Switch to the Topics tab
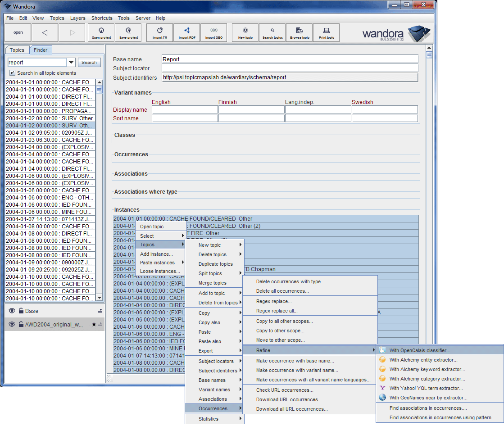This screenshot has height=444, width=504. tap(17, 50)
